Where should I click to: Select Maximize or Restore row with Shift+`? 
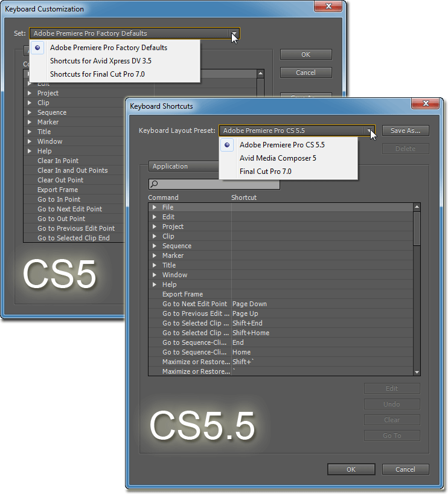(281, 362)
